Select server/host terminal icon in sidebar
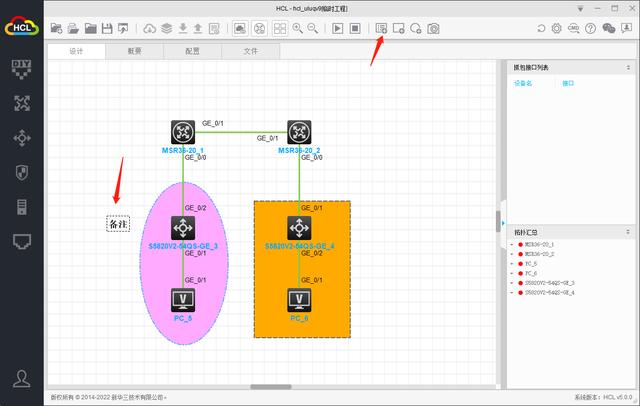640x406 pixels. tap(22, 207)
